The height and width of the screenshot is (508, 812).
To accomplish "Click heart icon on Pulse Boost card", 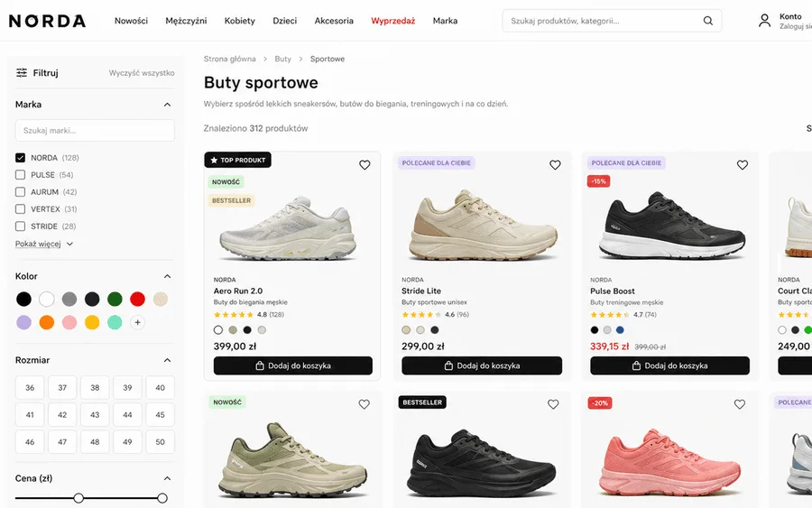I will (743, 165).
